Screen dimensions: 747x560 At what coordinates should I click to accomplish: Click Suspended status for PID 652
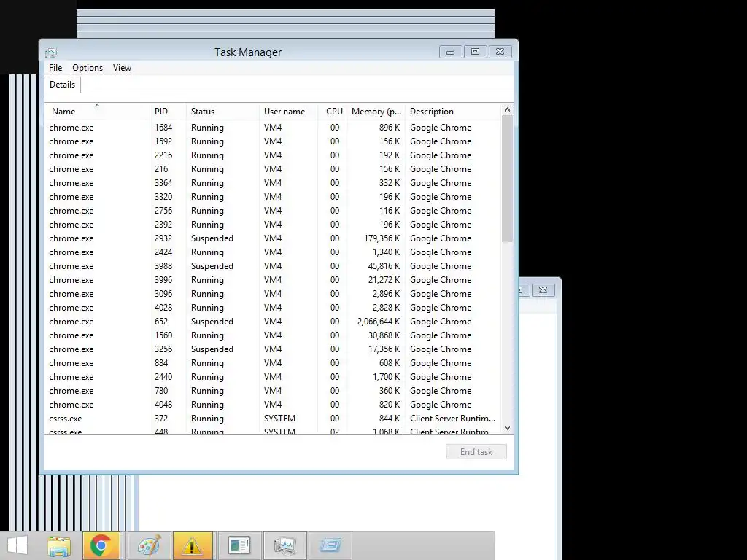(x=212, y=322)
